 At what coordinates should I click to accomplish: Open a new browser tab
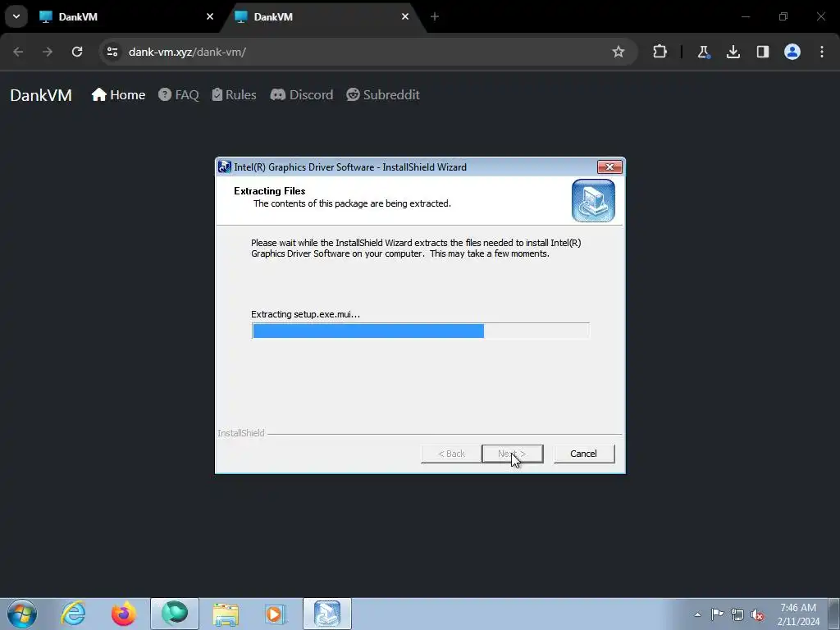(x=435, y=16)
